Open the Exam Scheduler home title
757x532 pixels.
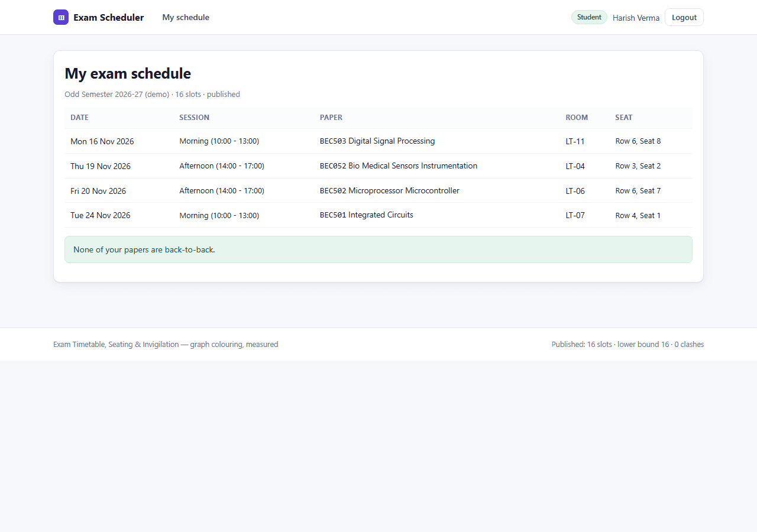point(108,17)
